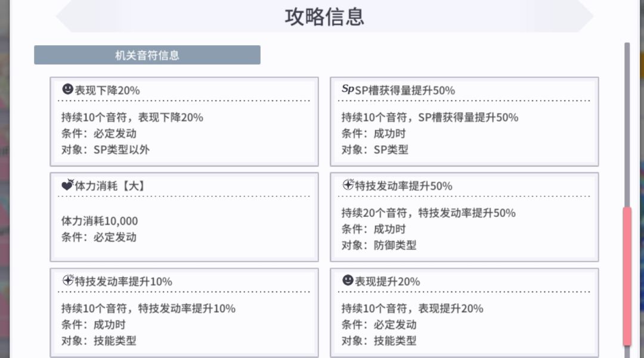Select the 机关音符信息 section header

147,55
